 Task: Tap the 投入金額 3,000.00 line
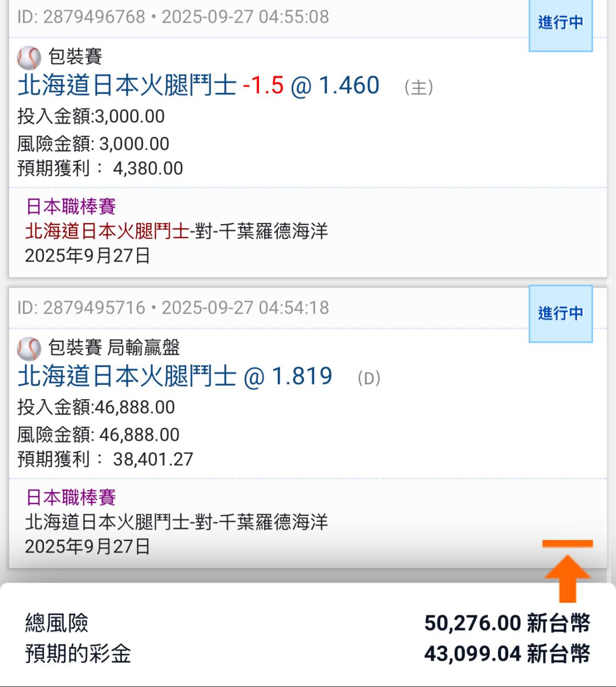click(91, 116)
